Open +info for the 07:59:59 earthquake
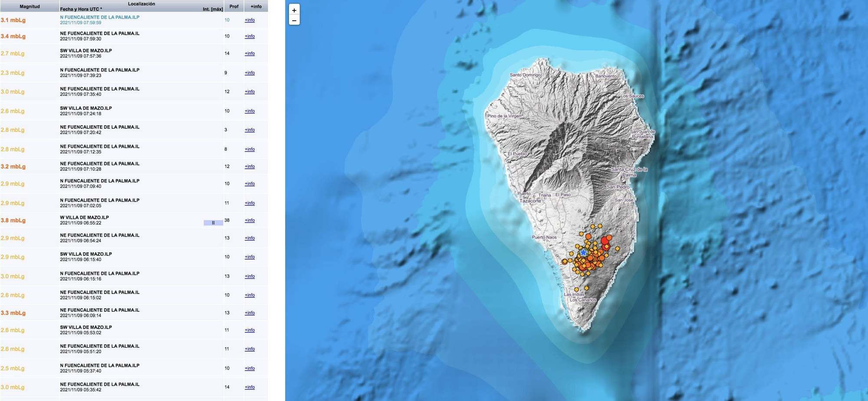This screenshot has height=401, width=868. click(x=250, y=20)
